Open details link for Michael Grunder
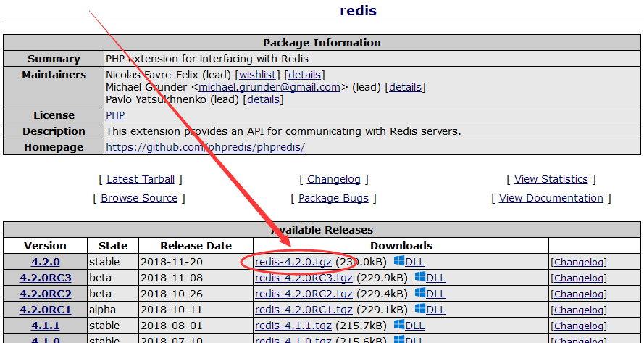 (x=406, y=87)
